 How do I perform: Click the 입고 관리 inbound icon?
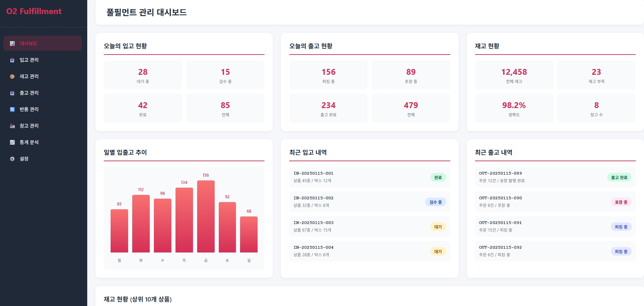(x=12, y=60)
